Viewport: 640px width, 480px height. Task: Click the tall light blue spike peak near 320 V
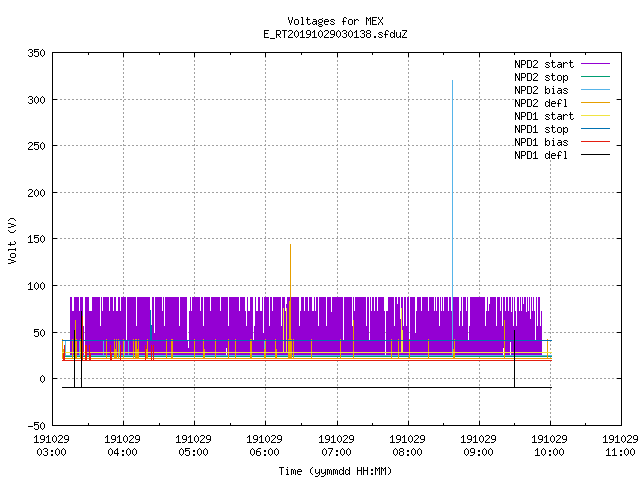point(452,81)
